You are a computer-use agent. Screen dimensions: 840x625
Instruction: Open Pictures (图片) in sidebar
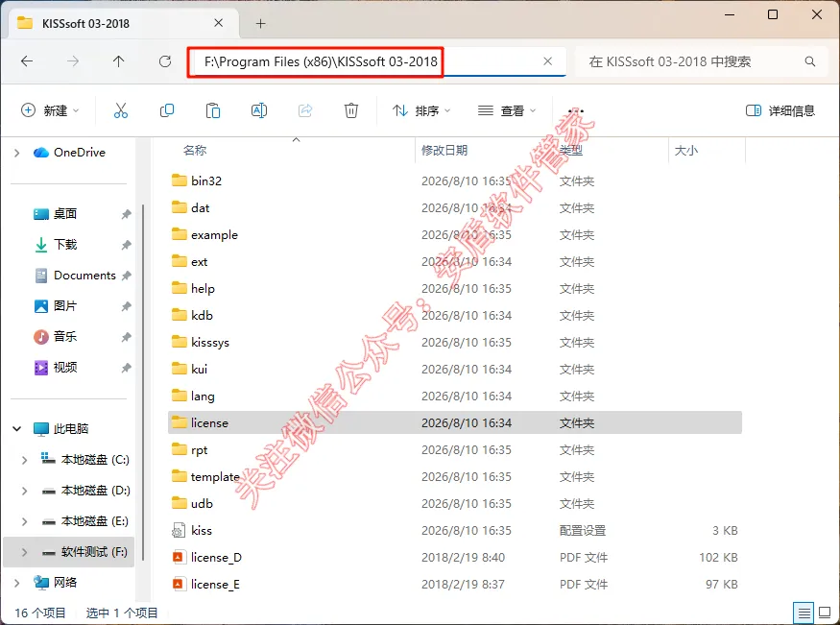click(65, 306)
